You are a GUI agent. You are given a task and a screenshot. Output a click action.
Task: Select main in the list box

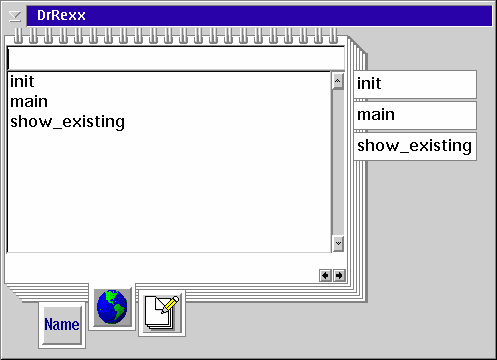[x=29, y=102]
